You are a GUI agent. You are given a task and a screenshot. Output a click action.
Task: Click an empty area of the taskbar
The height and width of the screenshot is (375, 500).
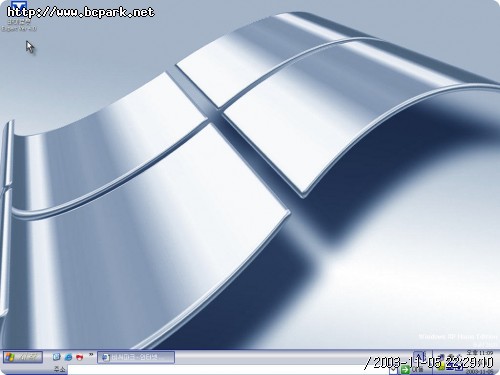(283, 357)
